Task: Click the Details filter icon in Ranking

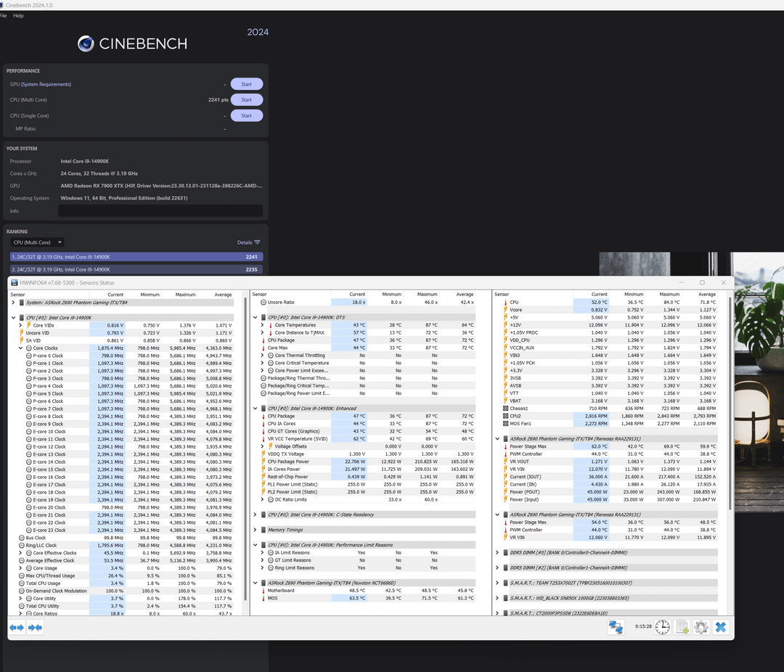Action: tap(257, 242)
